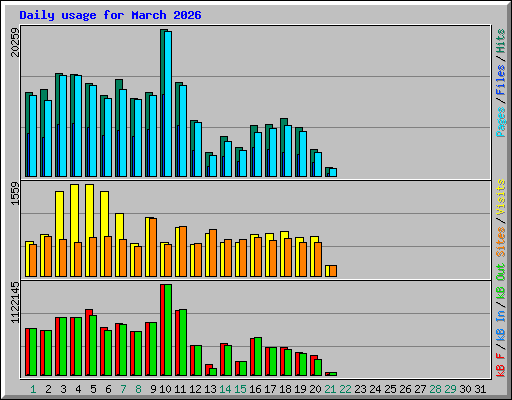Click the green kB Out bar for day 1
The image size is (512, 400).
tap(33, 352)
